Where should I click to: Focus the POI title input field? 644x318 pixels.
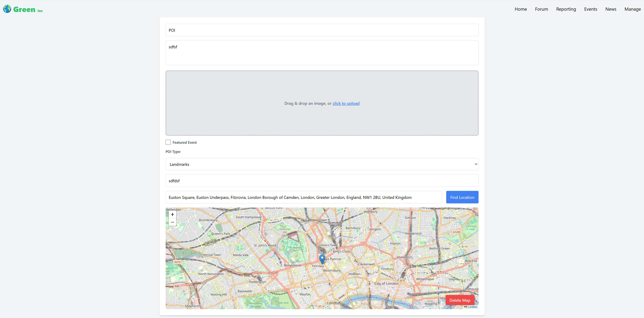[x=322, y=30]
